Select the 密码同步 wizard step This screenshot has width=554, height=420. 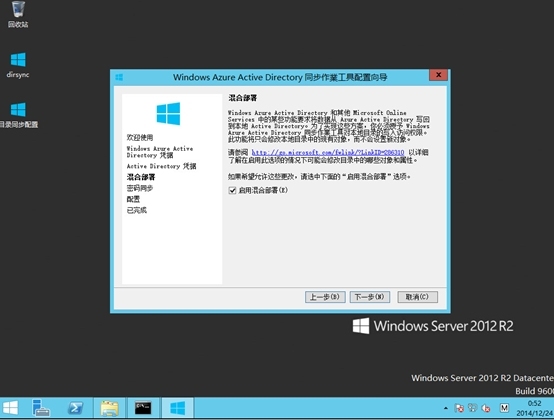pos(140,188)
